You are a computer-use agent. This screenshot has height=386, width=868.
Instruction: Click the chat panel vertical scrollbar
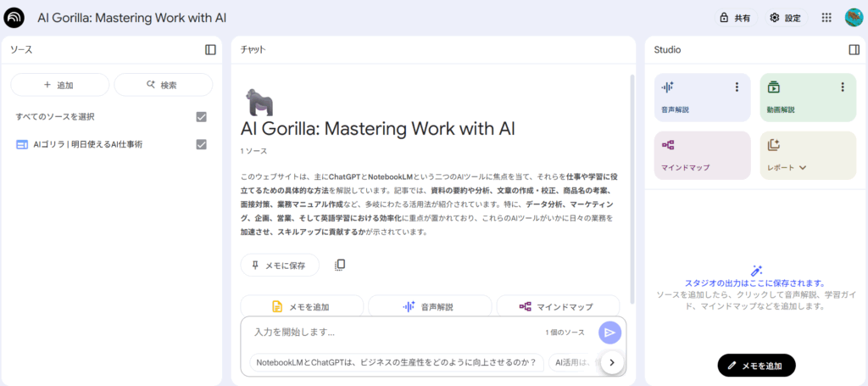pyautogui.click(x=632, y=188)
